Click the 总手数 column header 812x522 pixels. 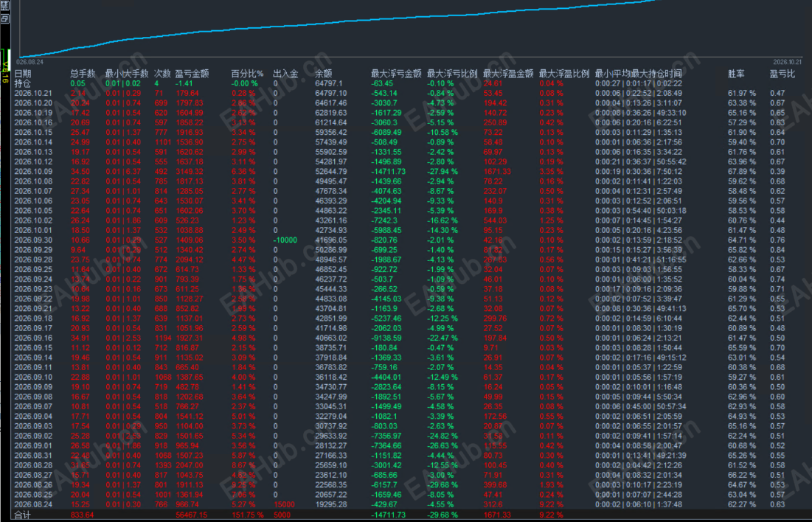coord(83,74)
